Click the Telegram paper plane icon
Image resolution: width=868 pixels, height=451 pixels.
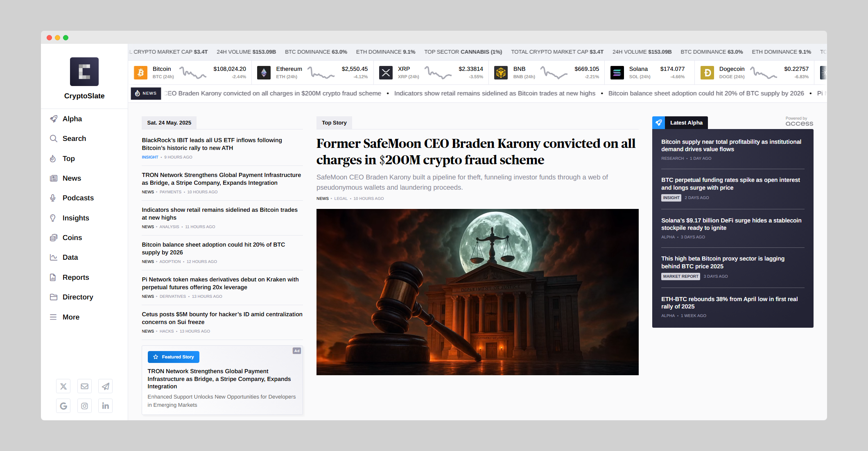pos(106,386)
